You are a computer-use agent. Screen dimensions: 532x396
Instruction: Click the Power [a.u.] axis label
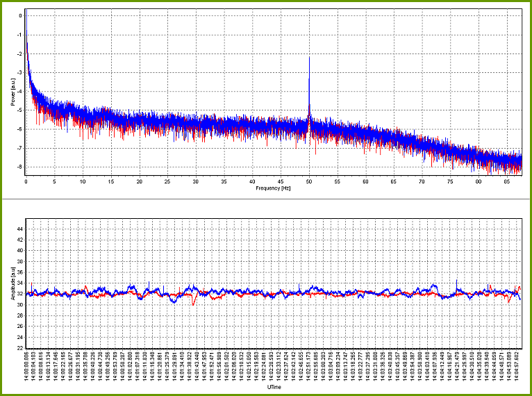coord(13,92)
